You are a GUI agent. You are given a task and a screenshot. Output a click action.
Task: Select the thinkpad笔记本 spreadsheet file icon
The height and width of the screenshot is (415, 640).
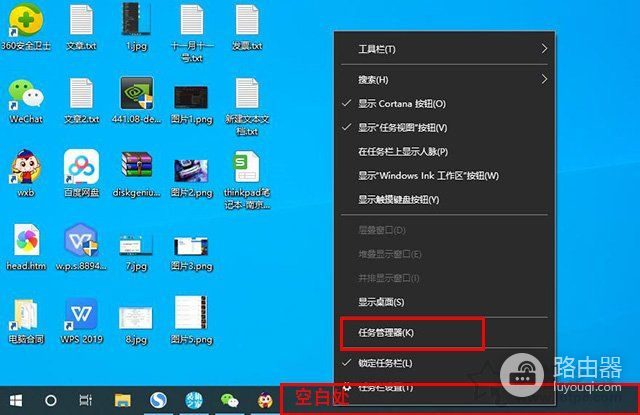pos(247,166)
